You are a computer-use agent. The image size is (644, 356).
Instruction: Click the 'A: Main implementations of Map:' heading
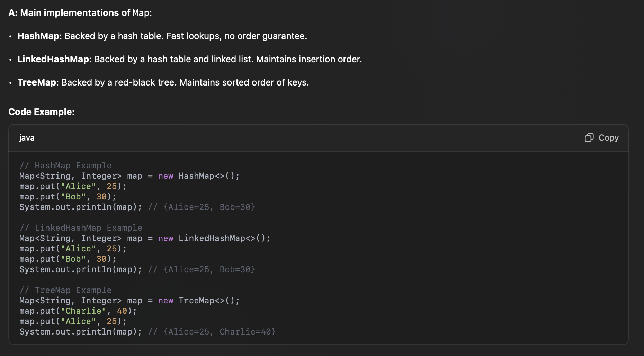[80, 13]
